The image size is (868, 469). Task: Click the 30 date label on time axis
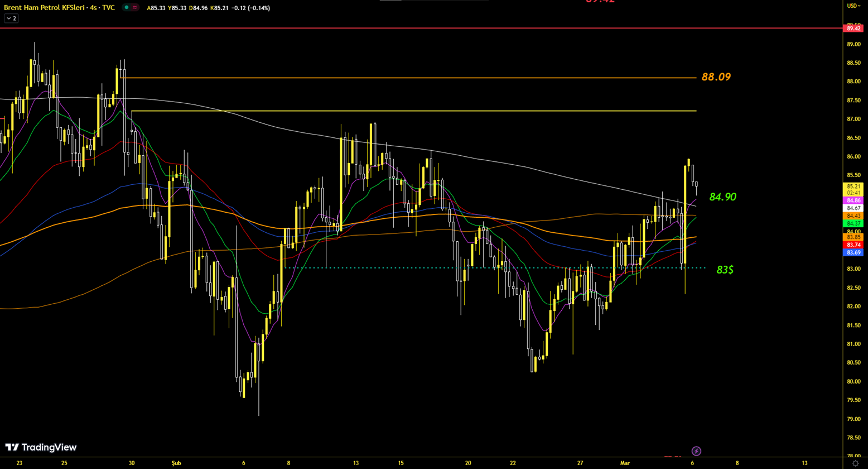tap(132, 463)
